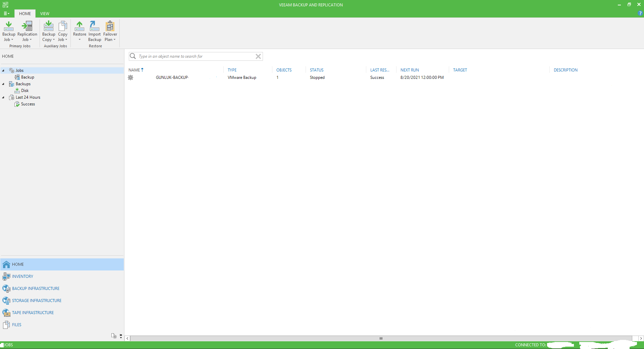Open the BACKUP INFRASTRUCTURE navigation view

(62, 289)
